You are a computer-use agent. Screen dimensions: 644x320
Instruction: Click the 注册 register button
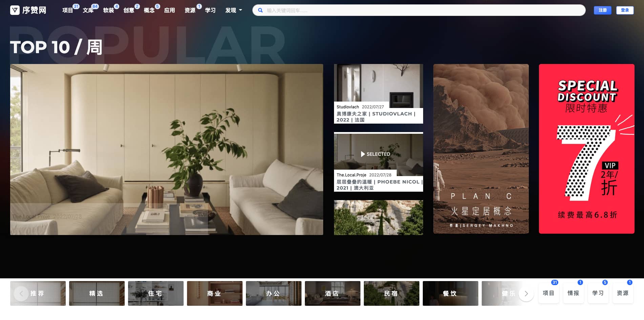[x=602, y=10]
